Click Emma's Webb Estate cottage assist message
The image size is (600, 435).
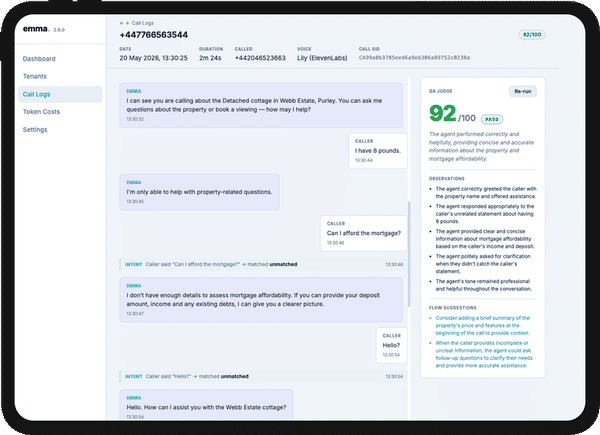point(206,406)
